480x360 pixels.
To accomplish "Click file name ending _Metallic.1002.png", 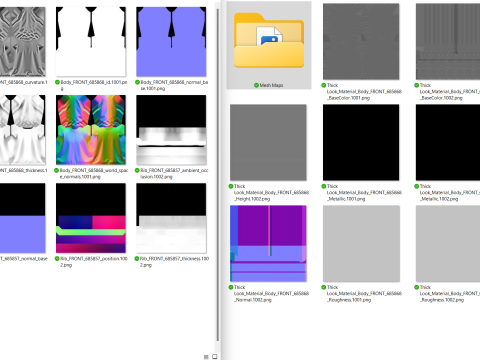I will coord(450,193).
